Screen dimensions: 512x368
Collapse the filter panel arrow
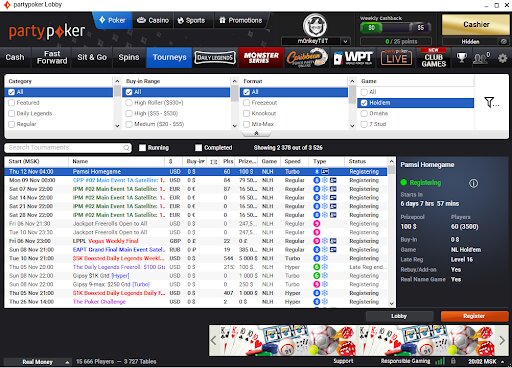256,133
